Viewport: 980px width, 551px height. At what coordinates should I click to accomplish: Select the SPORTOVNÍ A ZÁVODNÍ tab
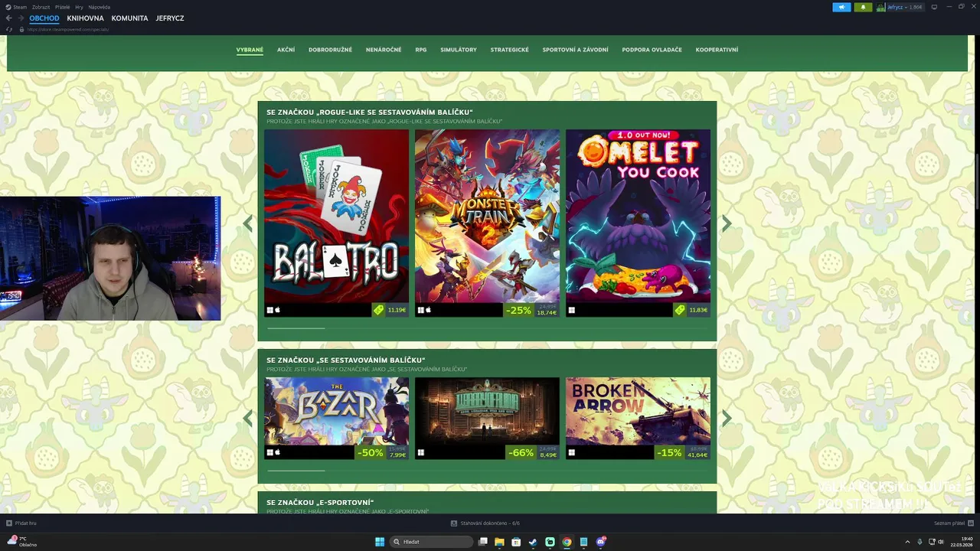click(575, 50)
